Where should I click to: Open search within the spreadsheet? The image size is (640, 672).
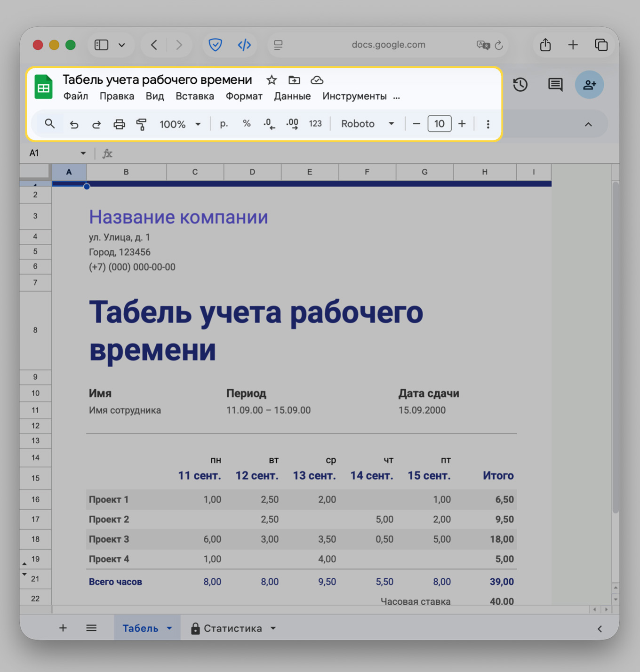tap(50, 124)
